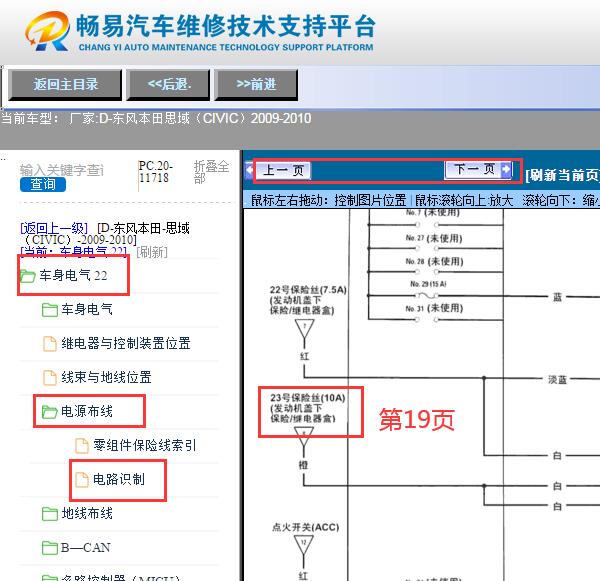
Task: Click the PC.20-11718 text
Action: click(156, 172)
